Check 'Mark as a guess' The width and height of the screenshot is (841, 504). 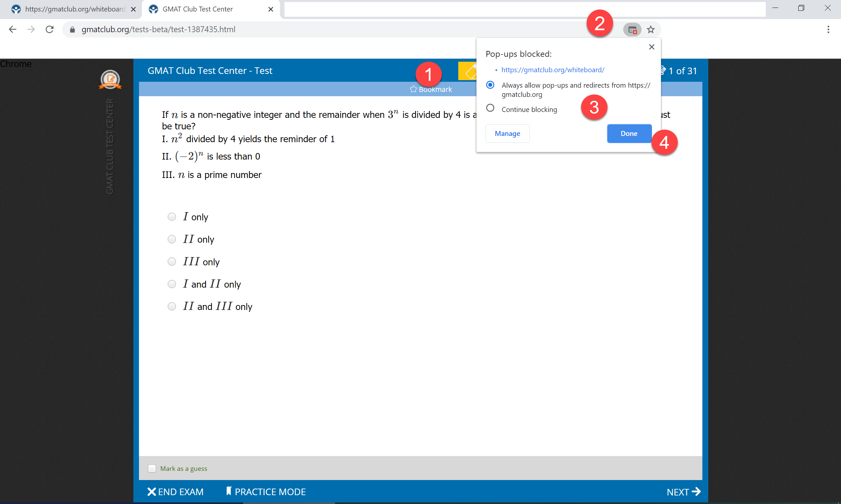(152, 468)
